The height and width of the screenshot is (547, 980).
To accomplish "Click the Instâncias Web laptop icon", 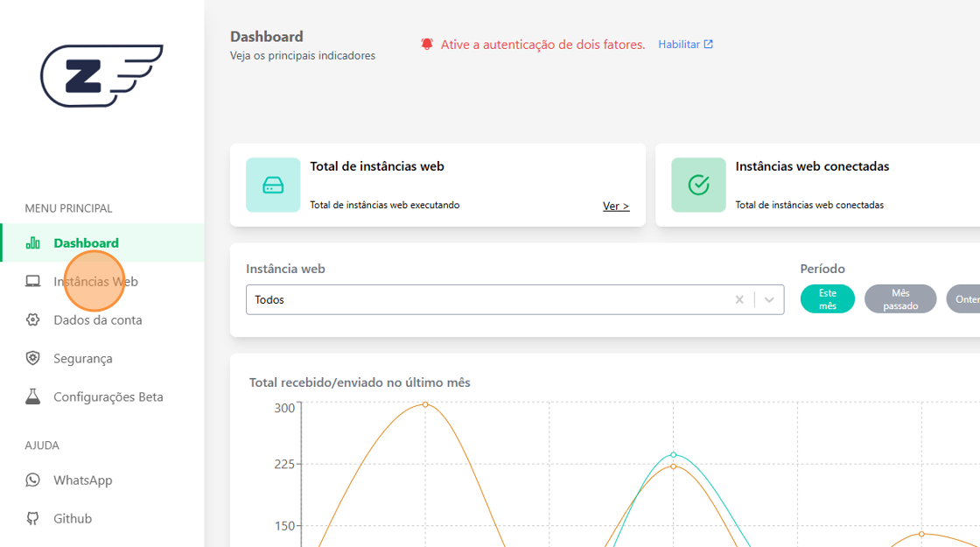I will [33, 282].
